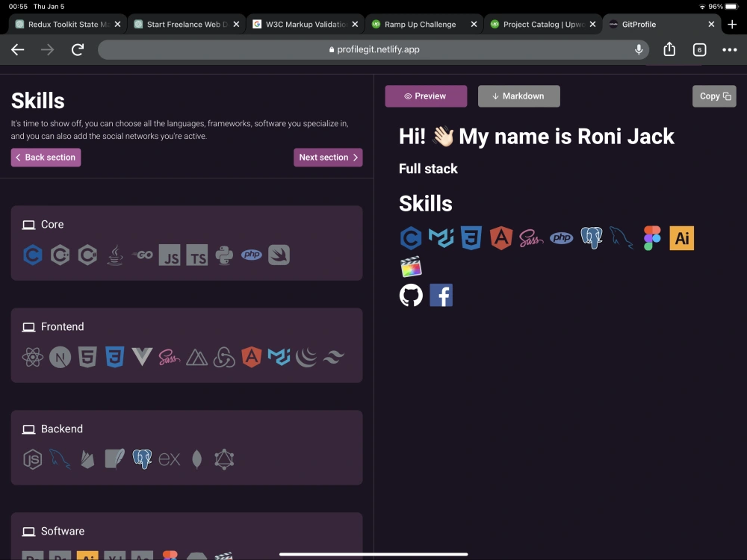
Task: Toggle the MySQL icon in Backend
Action: 60,459
